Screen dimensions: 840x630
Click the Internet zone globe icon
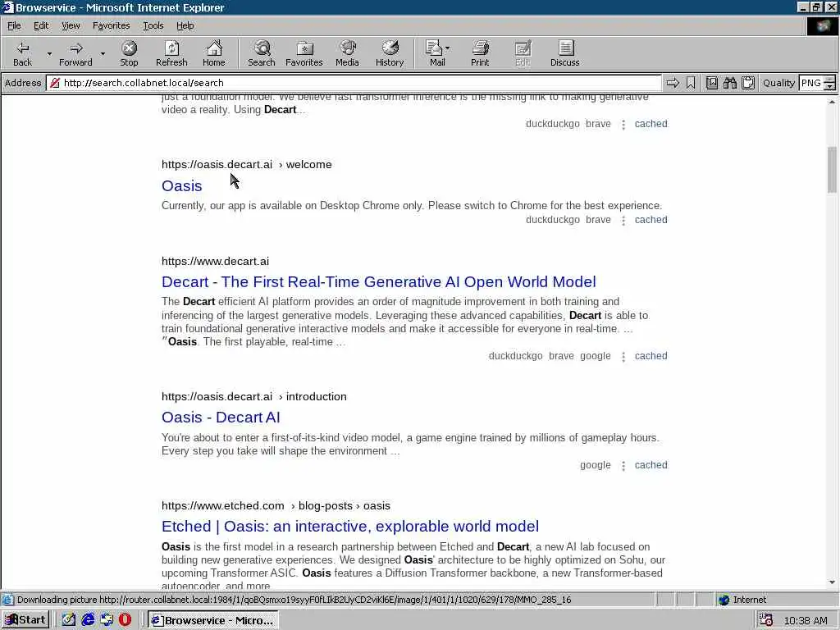[x=724, y=600]
